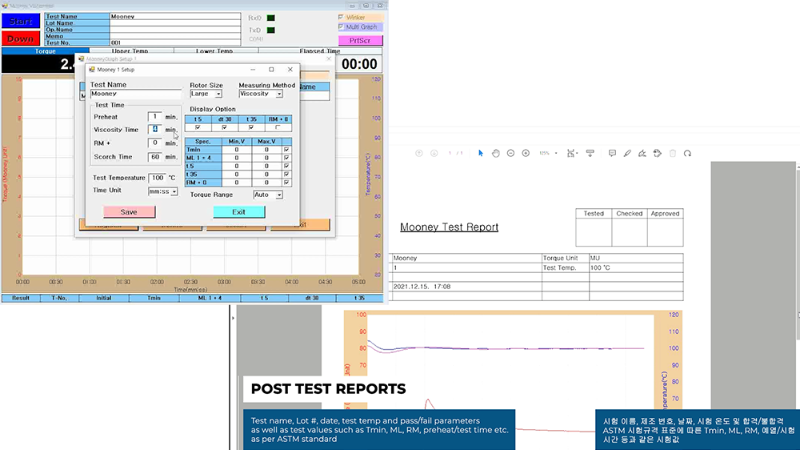Enable the RM + 0 display option checkbox

pos(278,127)
